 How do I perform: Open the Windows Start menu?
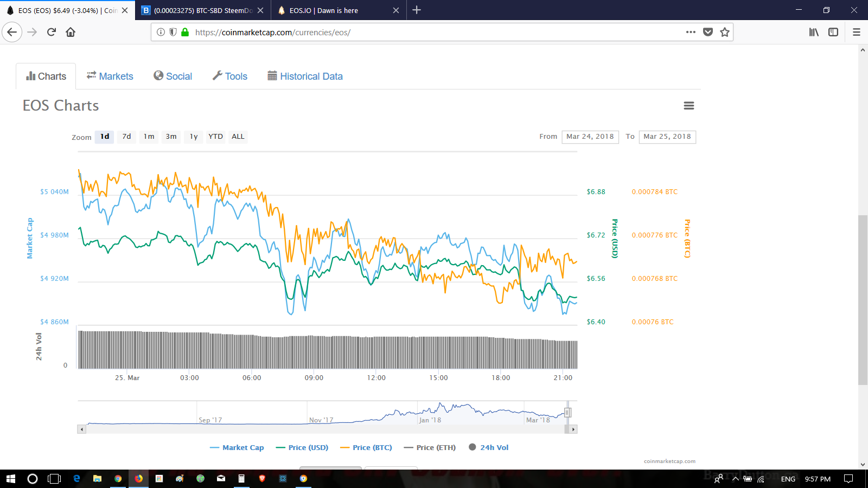tap(11, 479)
